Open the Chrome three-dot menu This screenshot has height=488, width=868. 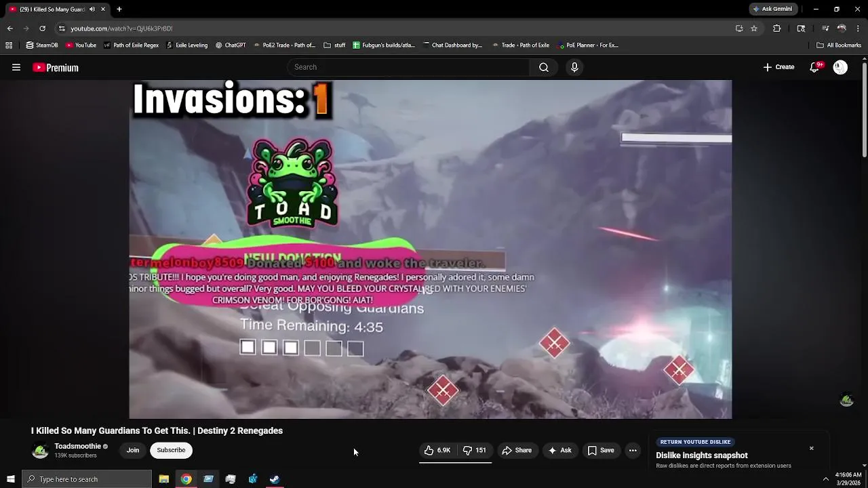pos(858,28)
